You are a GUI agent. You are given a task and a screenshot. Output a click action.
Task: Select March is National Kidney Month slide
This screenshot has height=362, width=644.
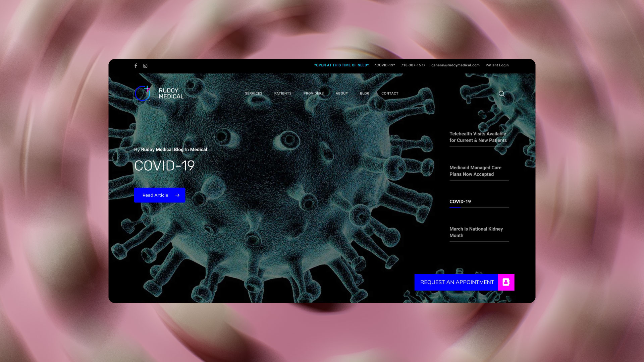[476, 232]
